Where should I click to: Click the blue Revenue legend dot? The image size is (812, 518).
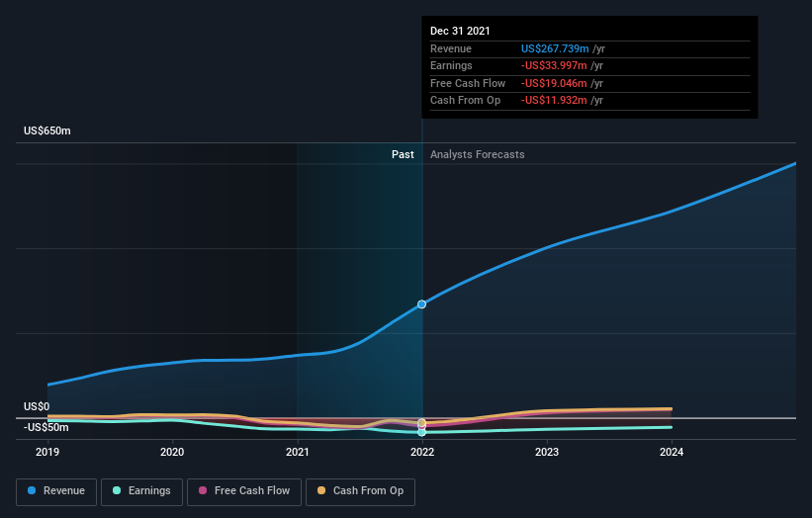pos(32,490)
